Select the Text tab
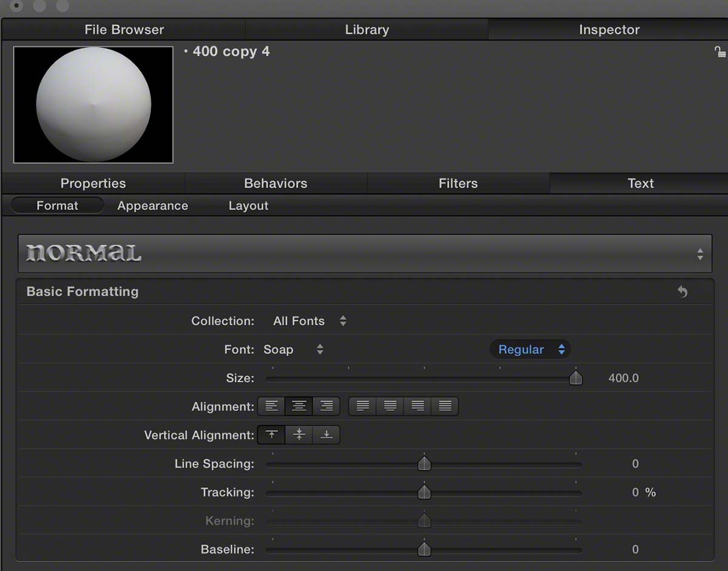The height and width of the screenshot is (571, 728). click(640, 183)
